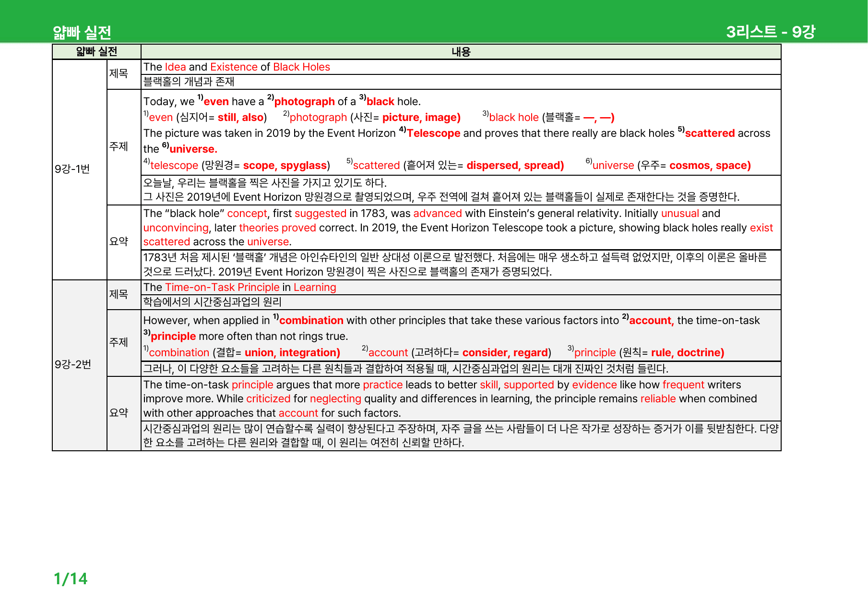Click the red word 'concept' in summary

247,214
